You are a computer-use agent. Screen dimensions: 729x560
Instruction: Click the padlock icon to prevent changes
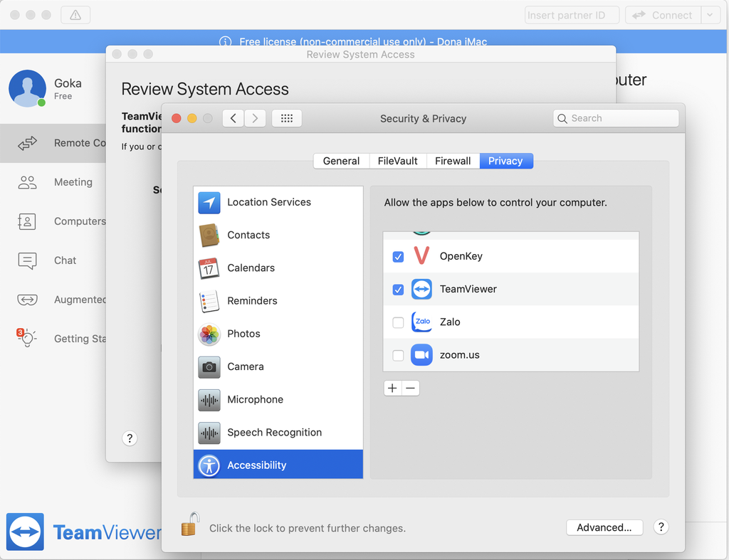coord(189,524)
